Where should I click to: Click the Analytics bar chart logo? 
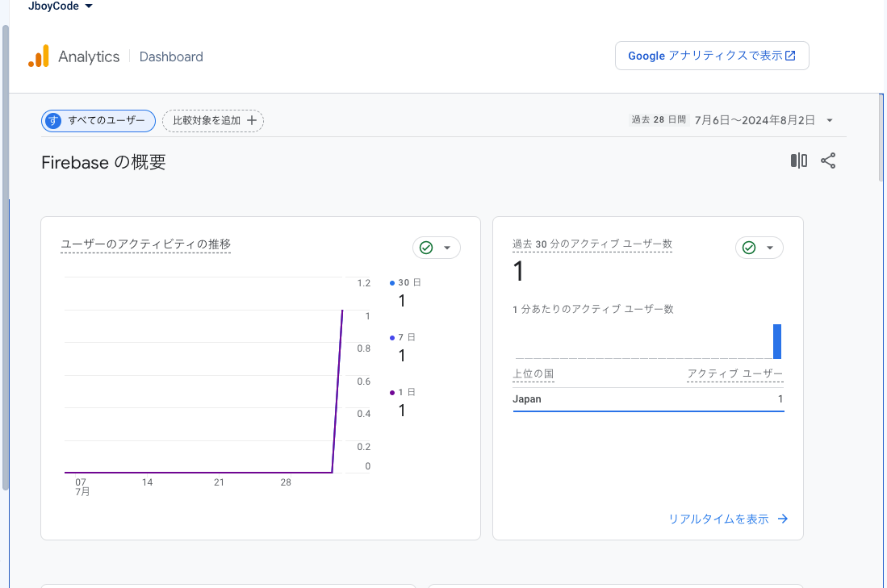39,56
